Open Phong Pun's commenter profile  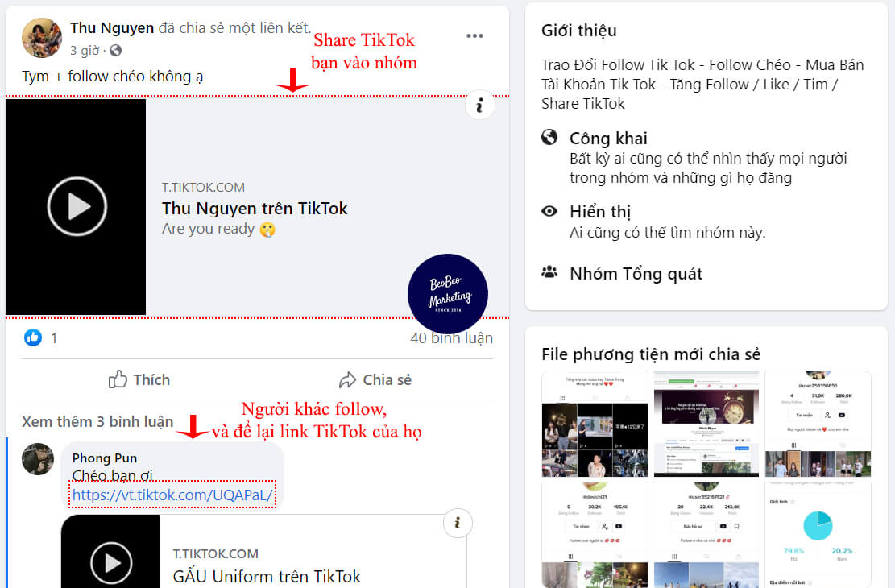(105, 458)
